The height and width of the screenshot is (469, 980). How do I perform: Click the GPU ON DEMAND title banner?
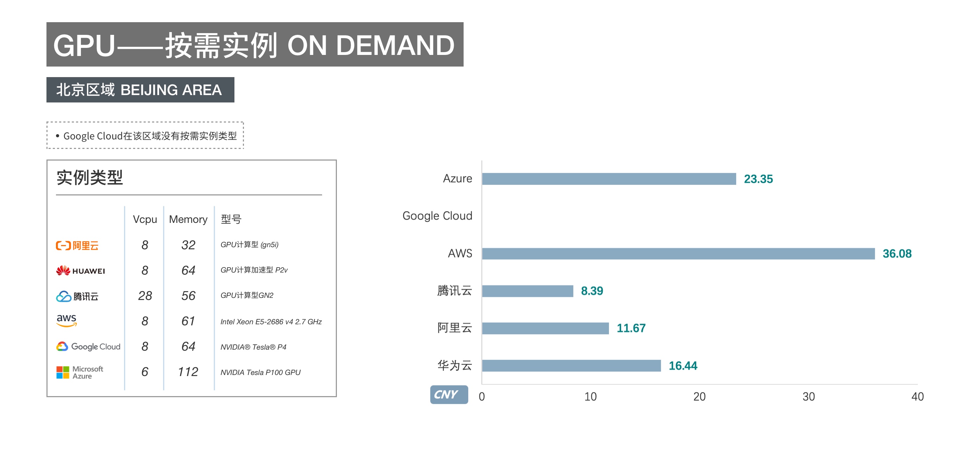click(255, 44)
